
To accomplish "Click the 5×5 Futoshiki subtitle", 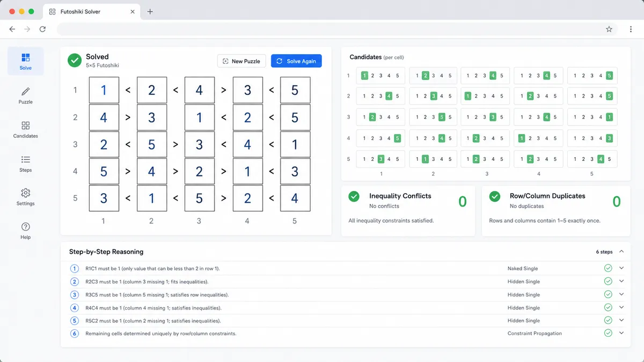I will [x=103, y=65].
